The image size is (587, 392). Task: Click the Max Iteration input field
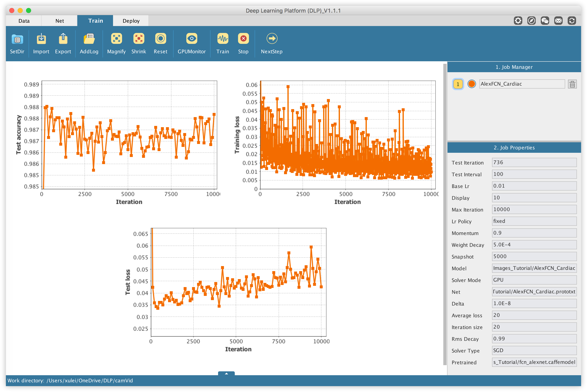tap(534, 209)
